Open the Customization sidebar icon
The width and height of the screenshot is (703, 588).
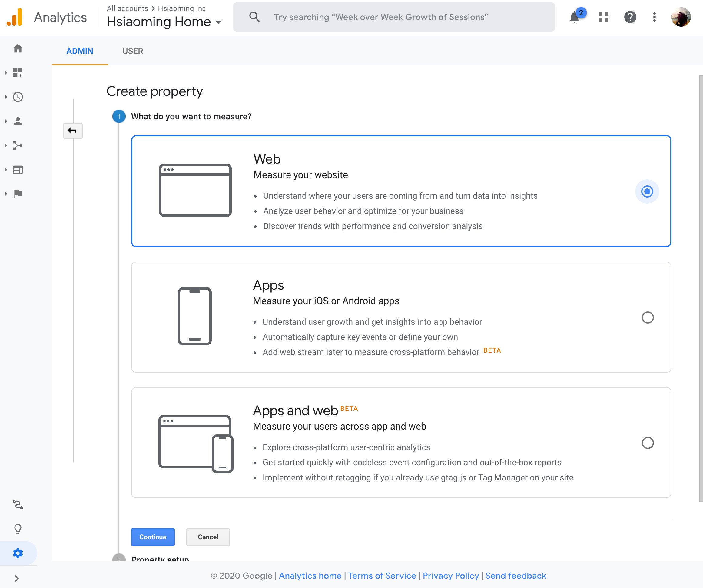(18, 73)
